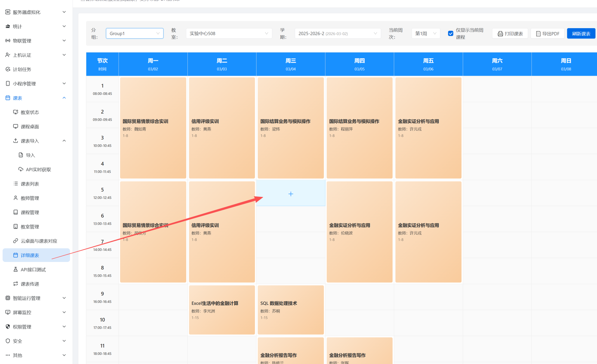
Task: Click the 教师管理 person icon
Action: click(x=15, y=198)
